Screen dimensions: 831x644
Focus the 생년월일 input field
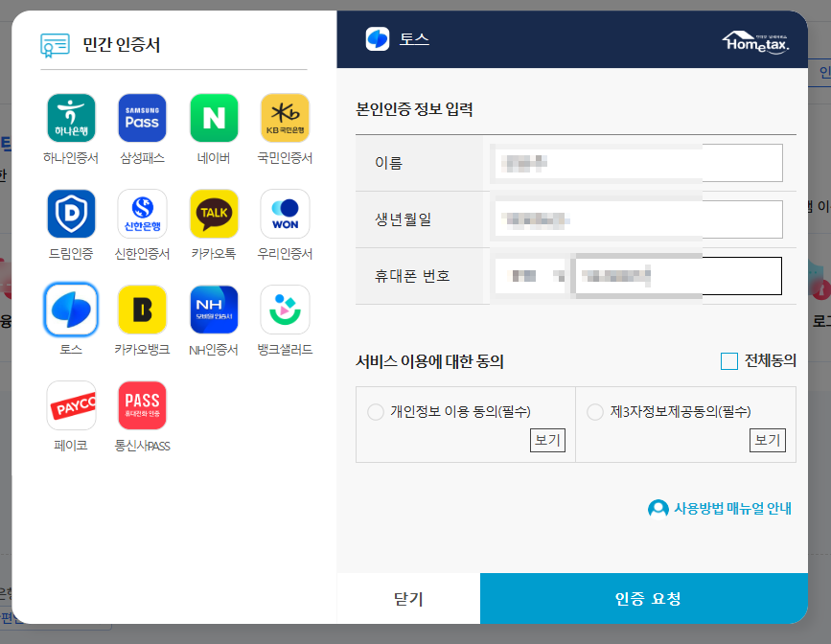tap(638, 219)
